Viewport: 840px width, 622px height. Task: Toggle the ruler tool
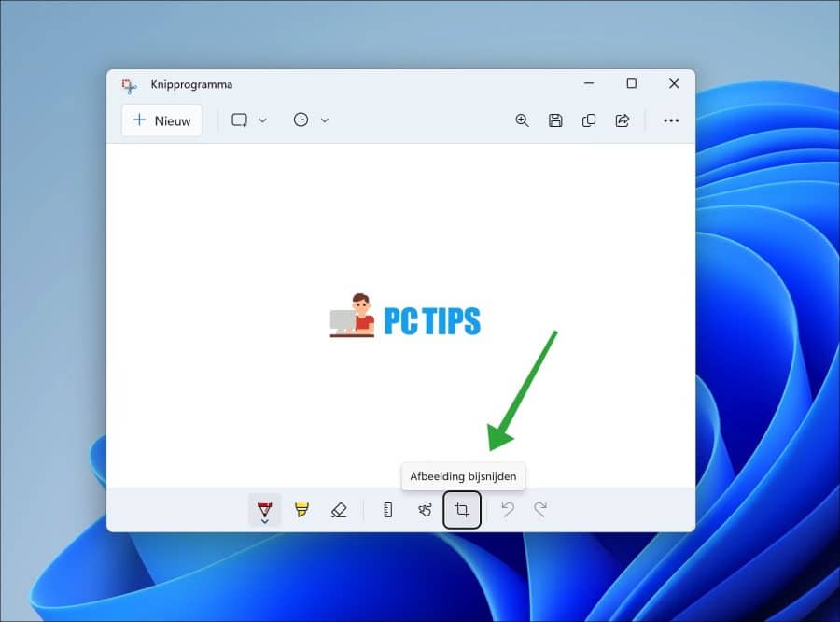388,509
